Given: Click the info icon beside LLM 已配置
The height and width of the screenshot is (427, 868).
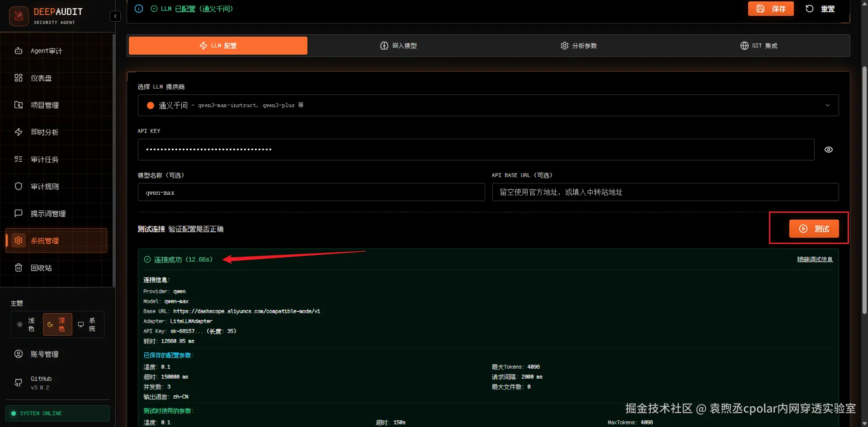Looking at the screenshot, I should tap(139, 9).
